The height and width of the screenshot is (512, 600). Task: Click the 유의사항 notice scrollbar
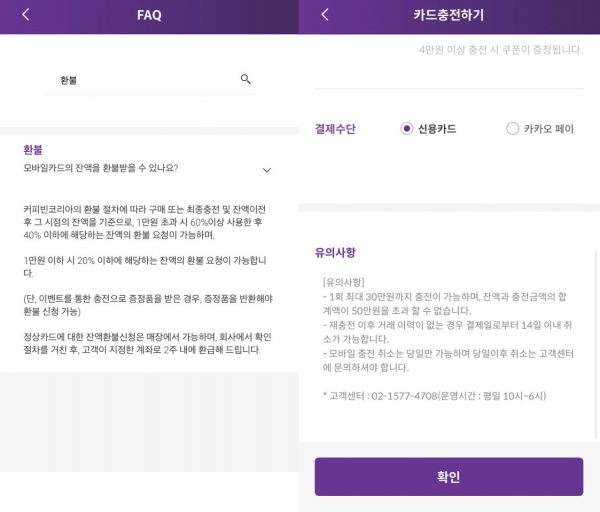point(595,345)
